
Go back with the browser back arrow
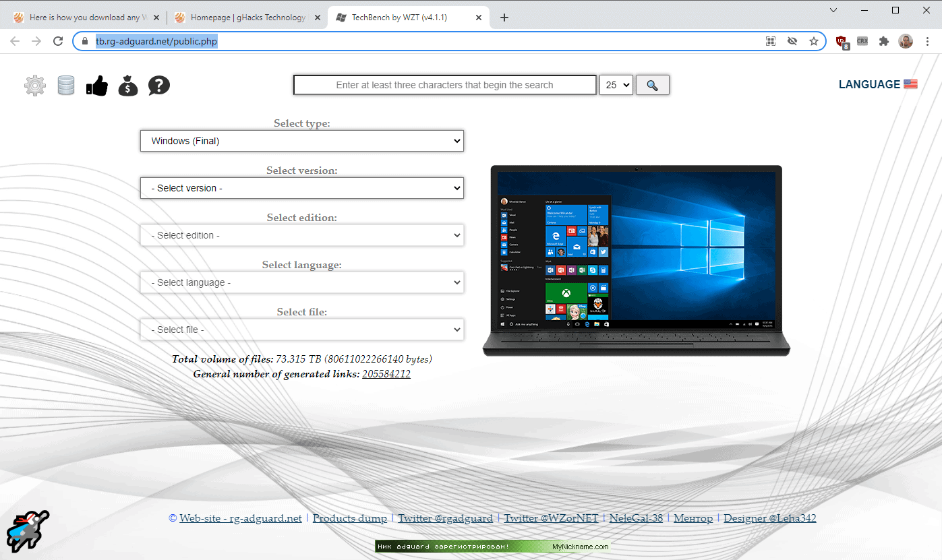click(15, 41)
